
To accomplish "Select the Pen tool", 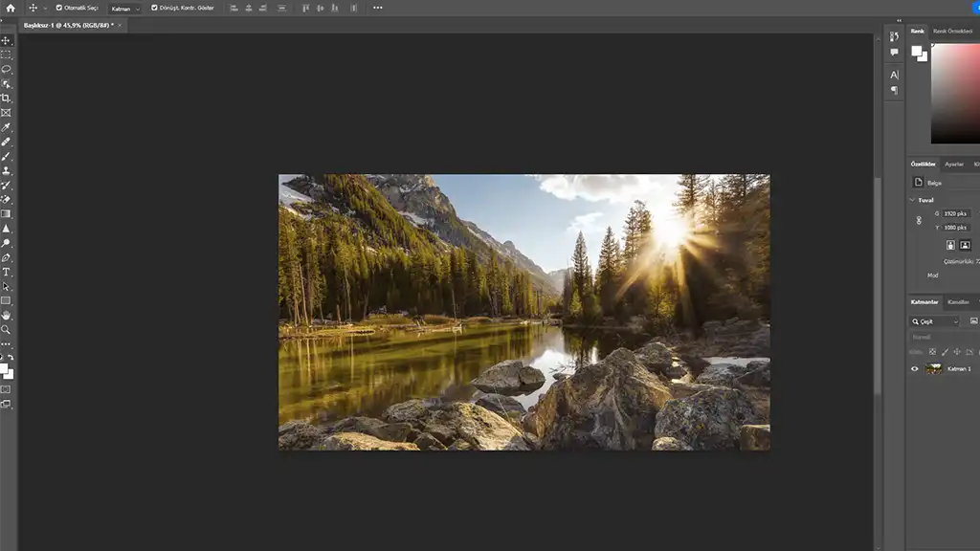I will pos(6,257).
